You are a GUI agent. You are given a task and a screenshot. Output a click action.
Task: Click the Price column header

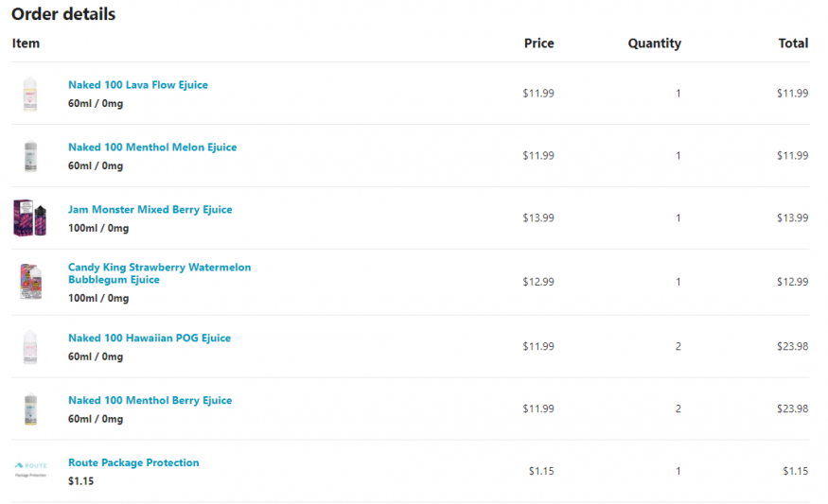[538, 43]
